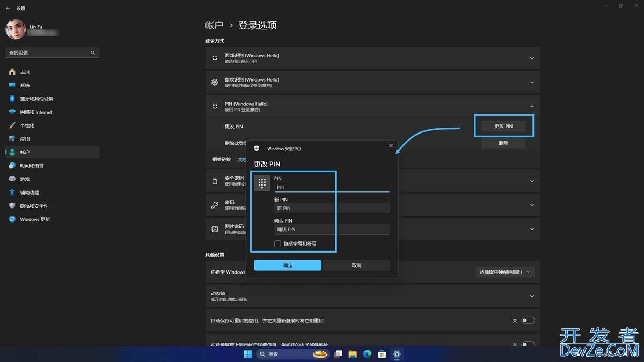Screen dimensions: 644x362
Task: Open 主页 home icon in sidebar
Action: click(x=12, y=72)
